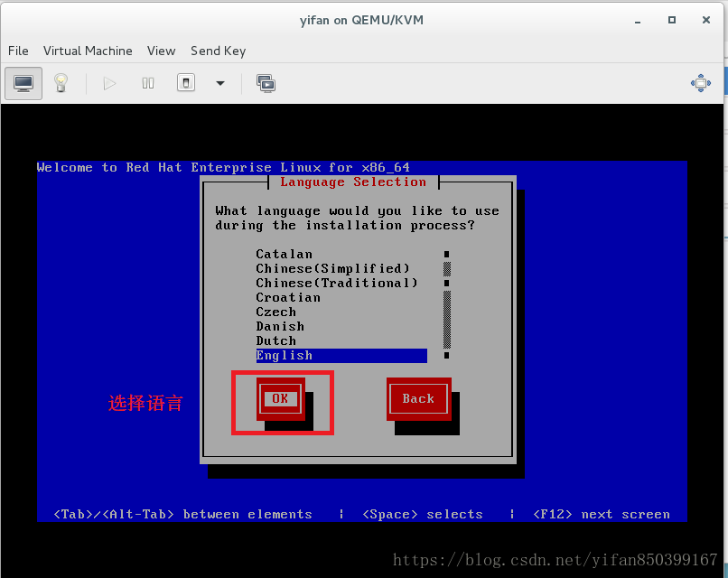This screenshot has width=728, height=578.
Task: Open the File menu
Action: pos(18,51)
